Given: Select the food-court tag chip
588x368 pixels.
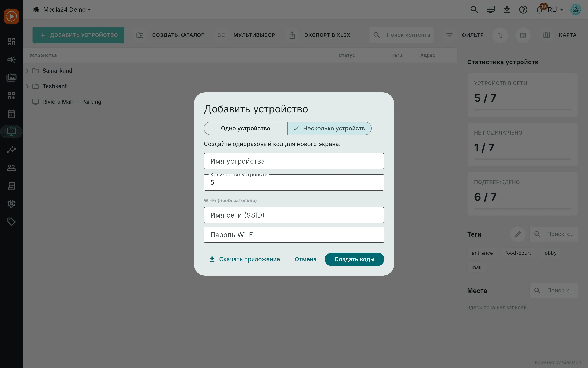Looking at the screenshot, I should pos(518,253).
